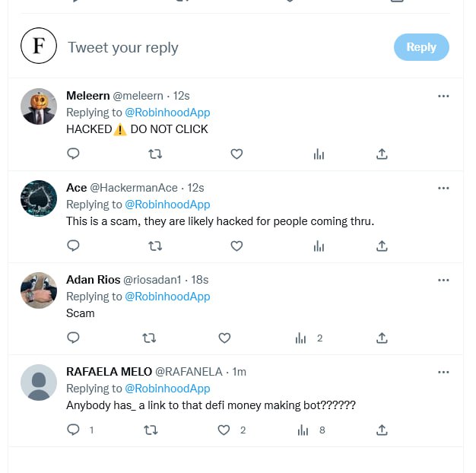Screen dimensions: 476x473
Task: Expand more options for RAFAELA MELO's tweet
Action: (x=444, y=372)
